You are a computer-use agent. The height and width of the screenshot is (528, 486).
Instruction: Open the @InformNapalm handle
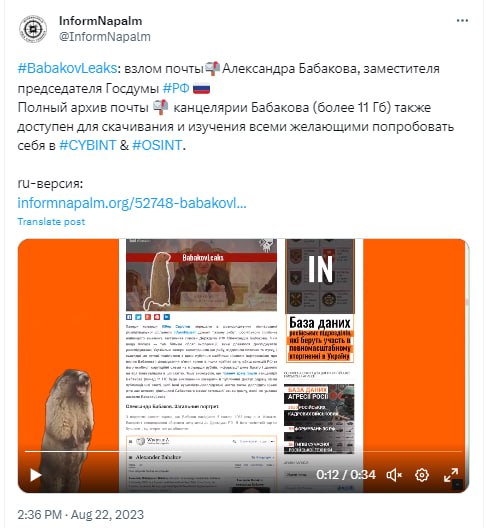click(105, 37)
